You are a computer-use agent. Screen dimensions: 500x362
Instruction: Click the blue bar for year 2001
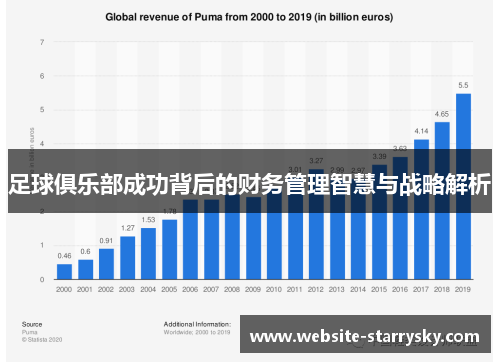(x=85, y=269)
